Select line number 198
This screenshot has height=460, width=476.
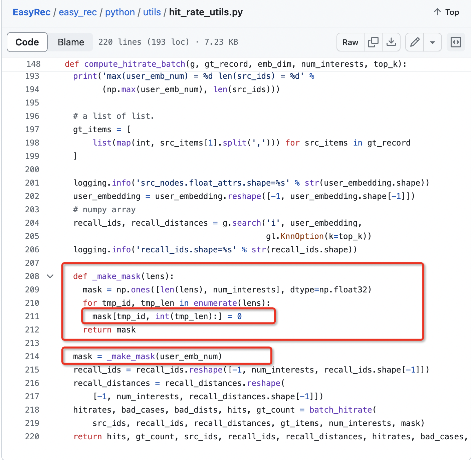point(32,143)
